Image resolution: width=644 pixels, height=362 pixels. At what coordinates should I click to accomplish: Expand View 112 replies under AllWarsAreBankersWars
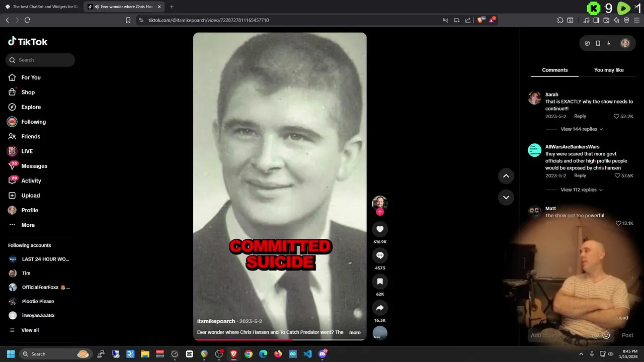pos(582,190)
